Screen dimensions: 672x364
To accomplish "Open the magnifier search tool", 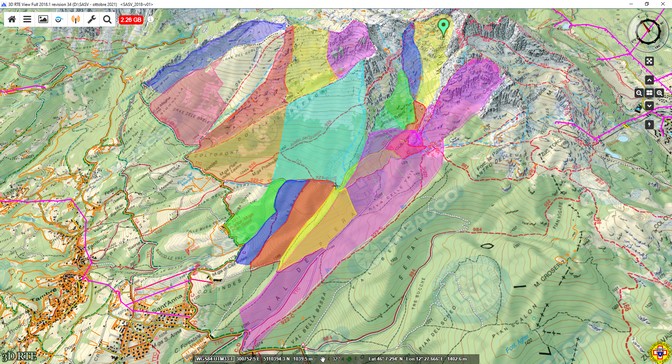I will point(107,19).
